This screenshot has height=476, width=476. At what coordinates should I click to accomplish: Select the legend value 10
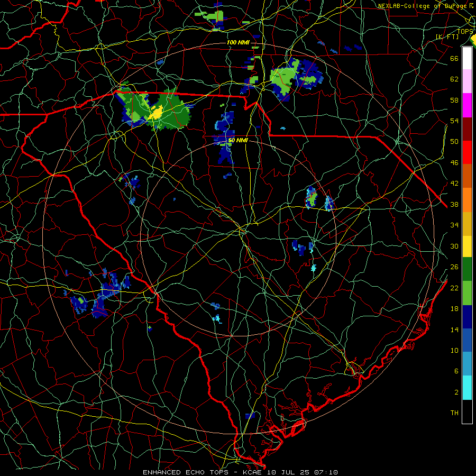(x=454, y=350)
